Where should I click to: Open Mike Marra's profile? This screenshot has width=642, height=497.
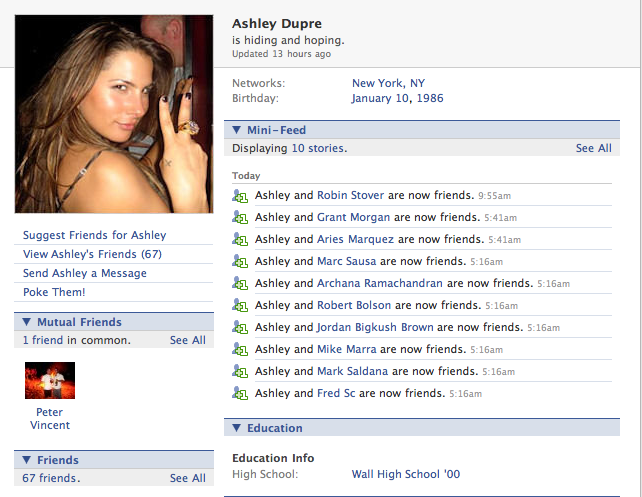[x=347, y=349]
